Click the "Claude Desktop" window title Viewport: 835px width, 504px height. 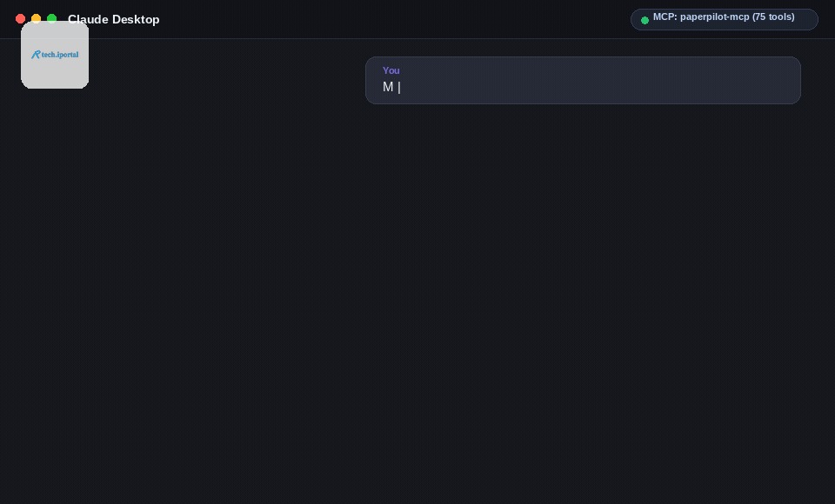tap(113, 20)
